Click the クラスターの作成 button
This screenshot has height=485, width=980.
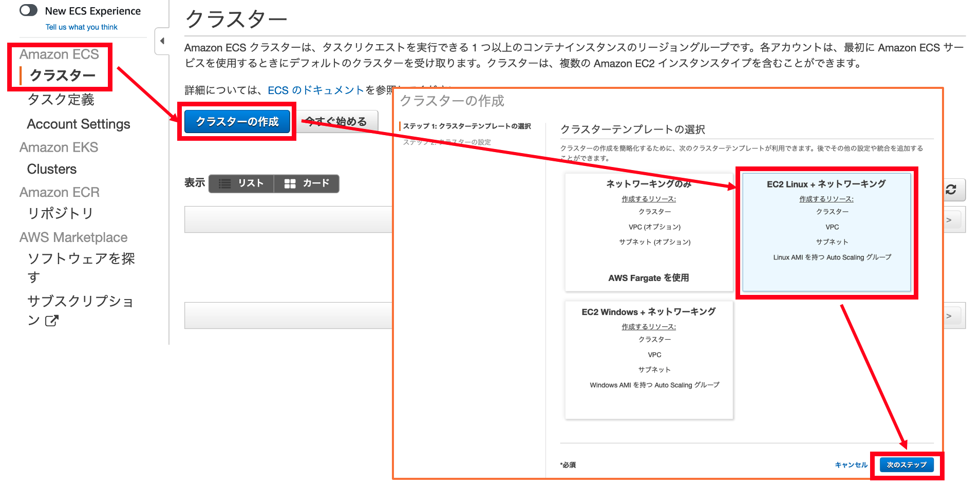[237, 122]
